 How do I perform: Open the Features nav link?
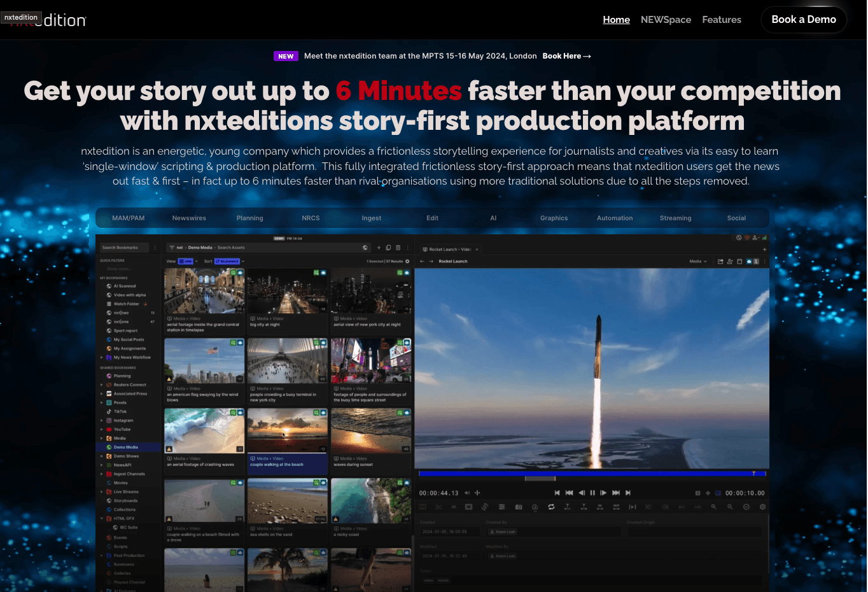click(722, 20)
